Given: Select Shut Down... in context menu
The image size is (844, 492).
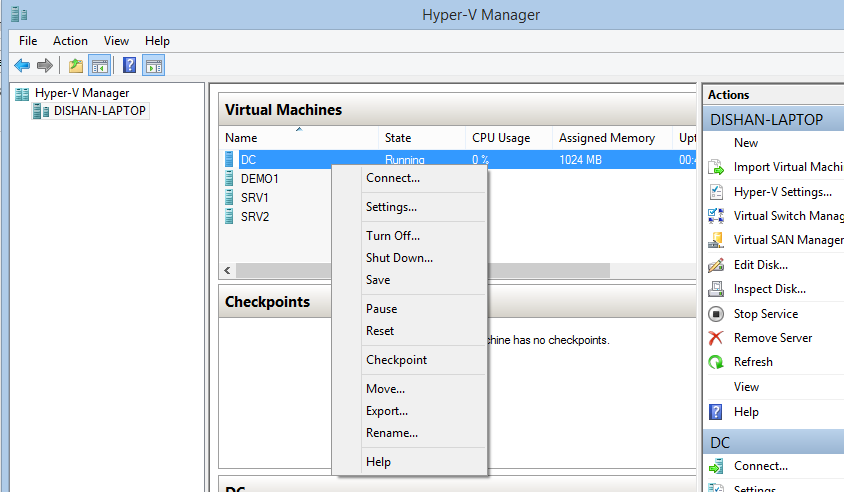Looking at the screenshot, I should click(x=410, y=258).
